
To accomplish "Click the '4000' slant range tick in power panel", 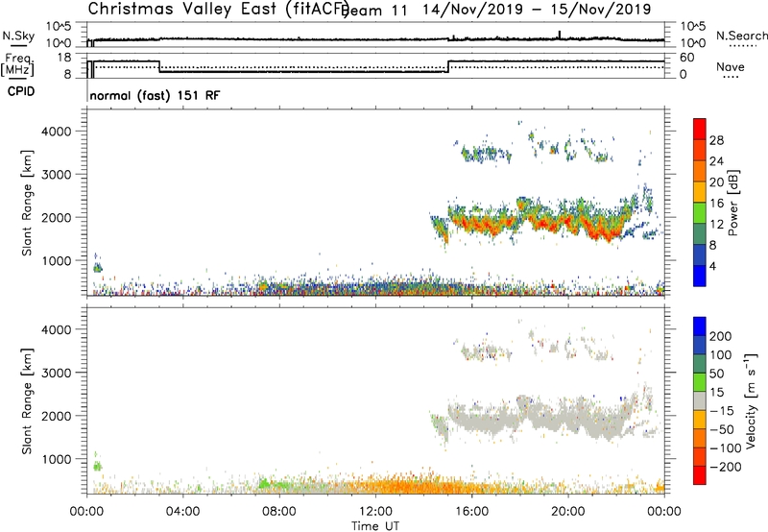I will tap(56, 132).
